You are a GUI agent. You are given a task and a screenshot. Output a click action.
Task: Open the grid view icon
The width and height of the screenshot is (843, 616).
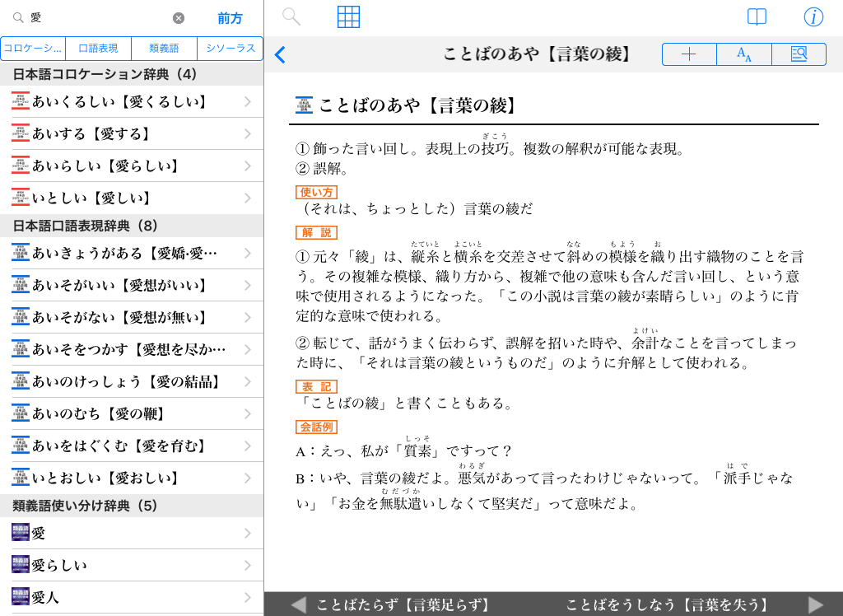[349, 16]
